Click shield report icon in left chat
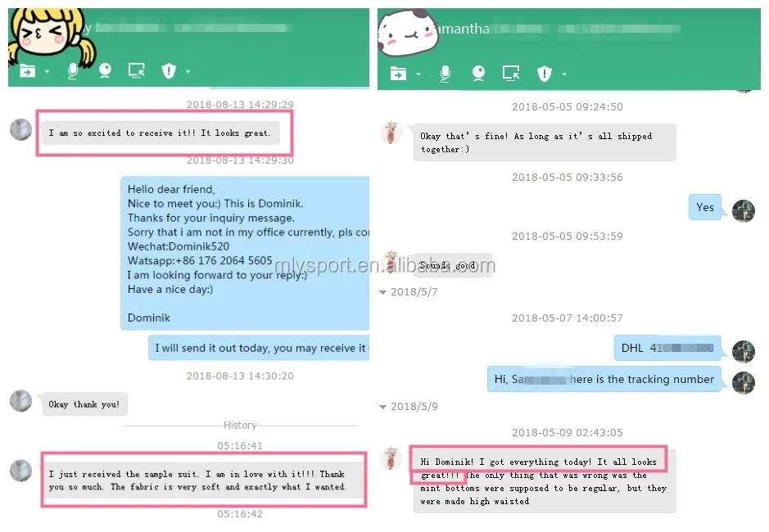Screen dimensions: 769x532 coord(169,71)
